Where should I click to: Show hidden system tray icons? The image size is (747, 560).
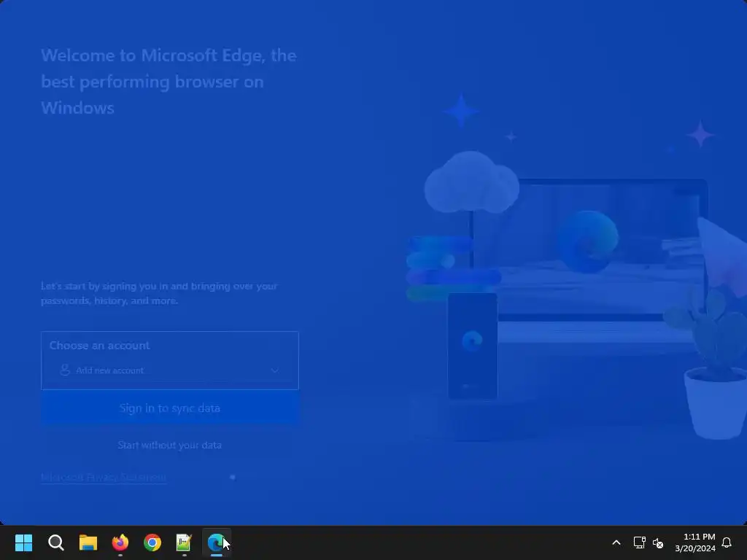point(616,542)
